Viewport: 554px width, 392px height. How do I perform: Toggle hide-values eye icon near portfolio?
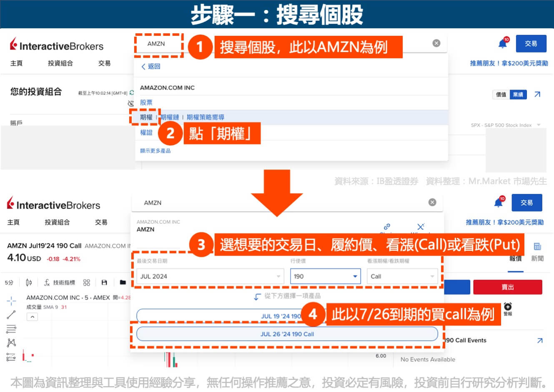pyautogui.click(x=130, y=103)
